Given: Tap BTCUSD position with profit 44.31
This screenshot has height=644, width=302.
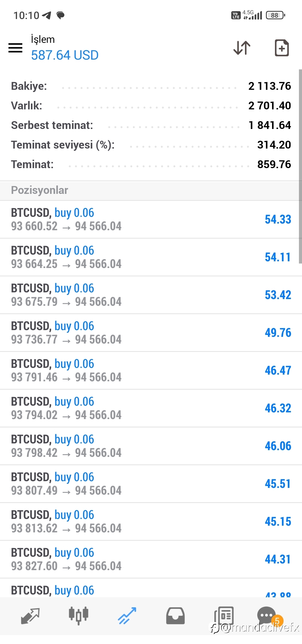Looking at the screenshot, I should point(151,560).
